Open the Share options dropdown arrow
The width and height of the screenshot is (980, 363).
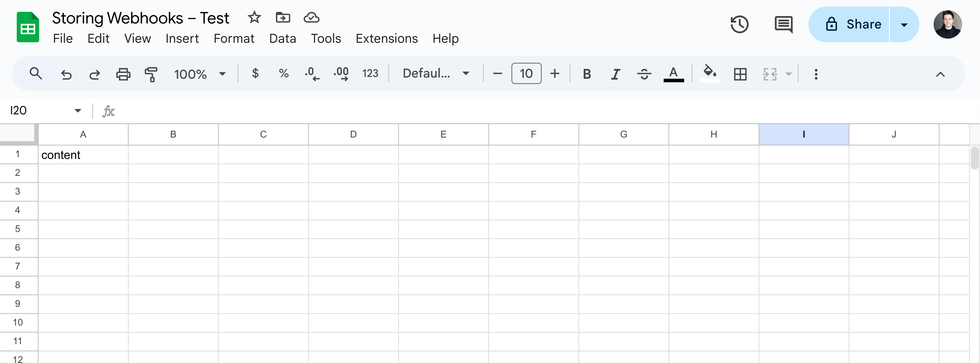click(904, 25)
